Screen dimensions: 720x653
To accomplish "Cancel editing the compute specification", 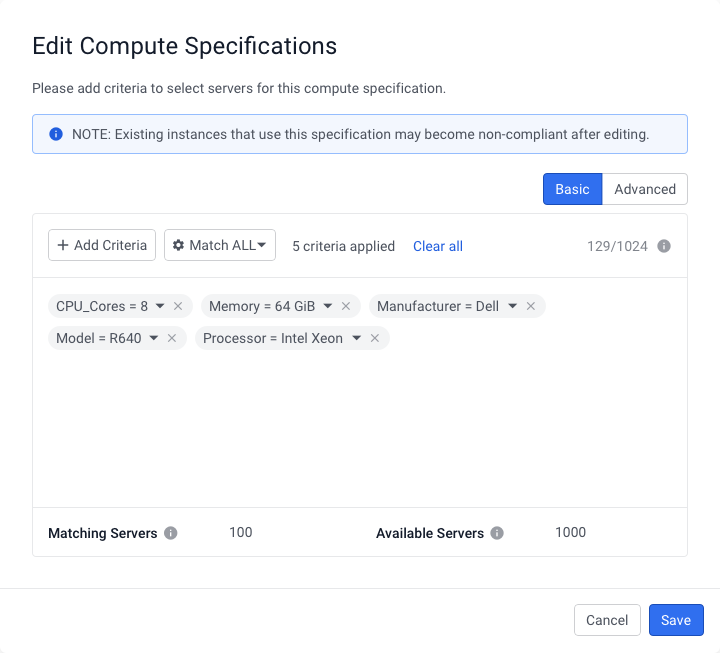I will coord(607,620).
